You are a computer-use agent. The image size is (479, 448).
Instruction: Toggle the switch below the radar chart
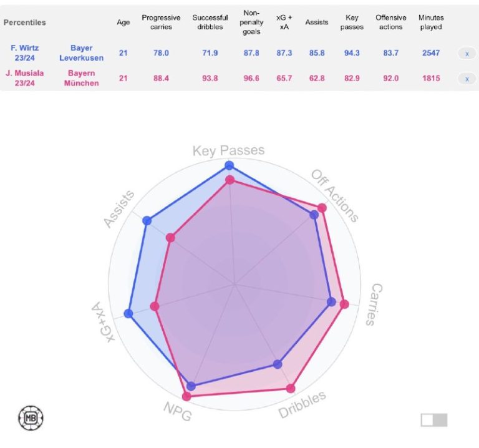pos(434,420)
